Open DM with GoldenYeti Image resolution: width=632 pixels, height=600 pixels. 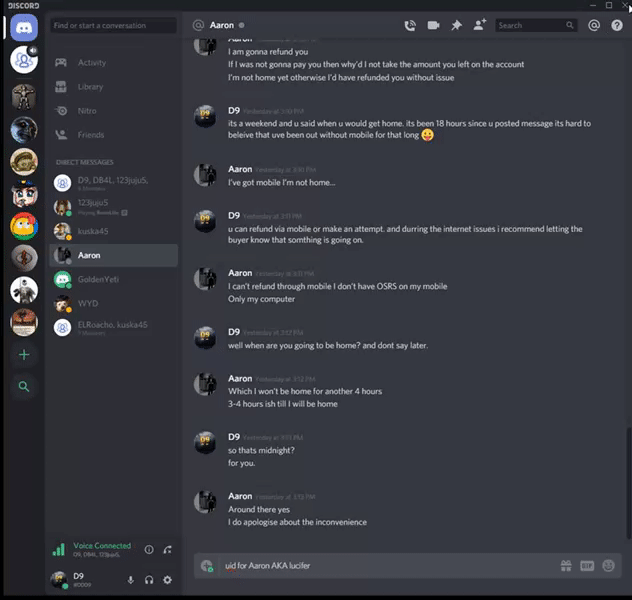[x=113, y=279]
